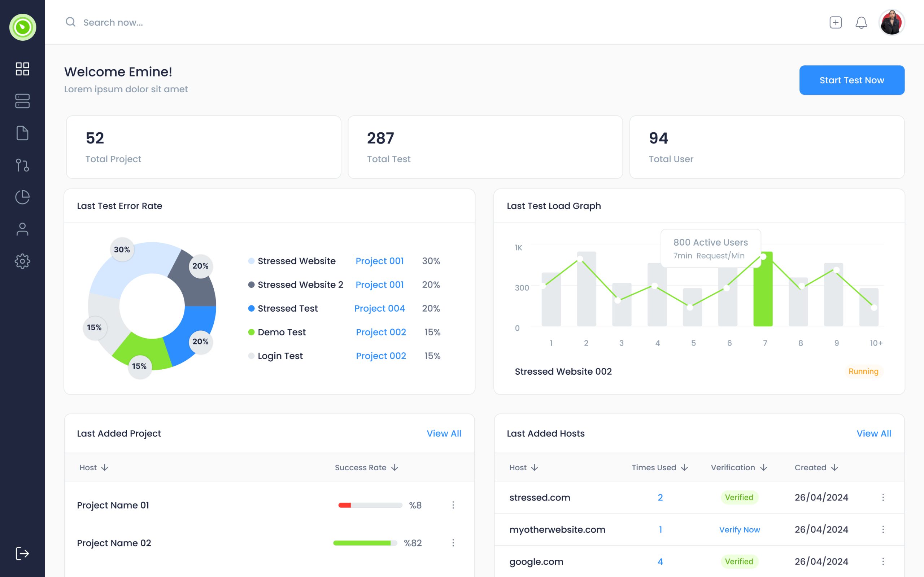Click the logout icon at sidebar bottom
The width and height of the screenshot is (924, 577).
22,553
